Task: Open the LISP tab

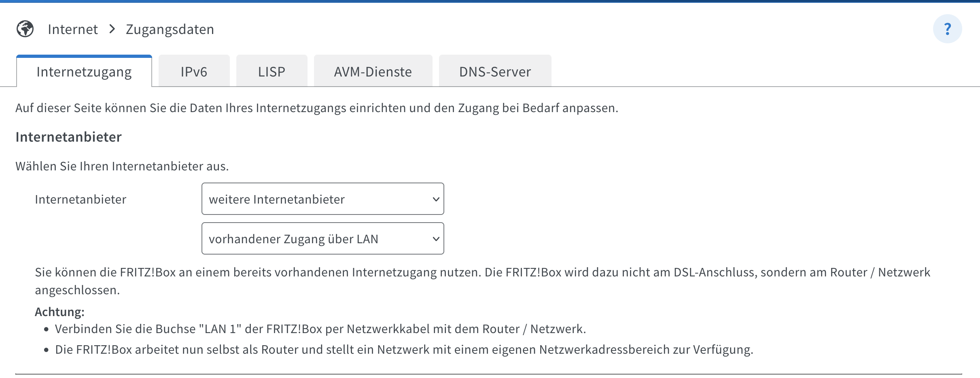Action: point(272,72)
